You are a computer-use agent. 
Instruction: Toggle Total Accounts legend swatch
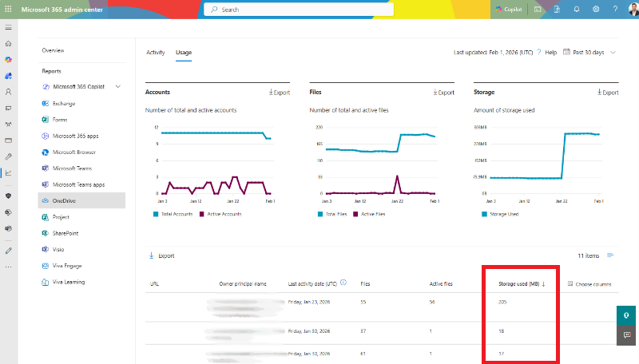(x=156, y=214)
